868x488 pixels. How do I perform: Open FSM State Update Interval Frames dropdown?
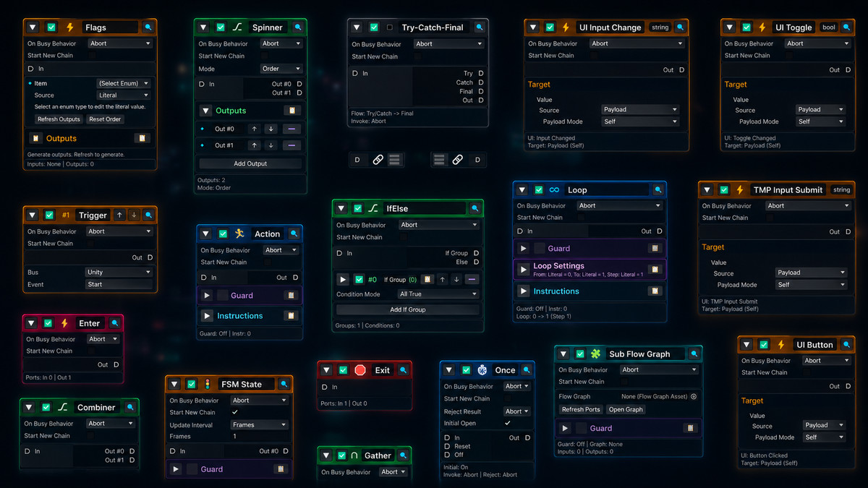point(260,425)
